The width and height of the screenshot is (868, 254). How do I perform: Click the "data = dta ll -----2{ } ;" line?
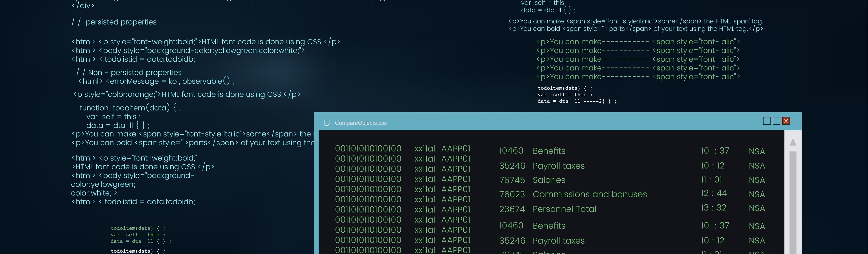577,101
